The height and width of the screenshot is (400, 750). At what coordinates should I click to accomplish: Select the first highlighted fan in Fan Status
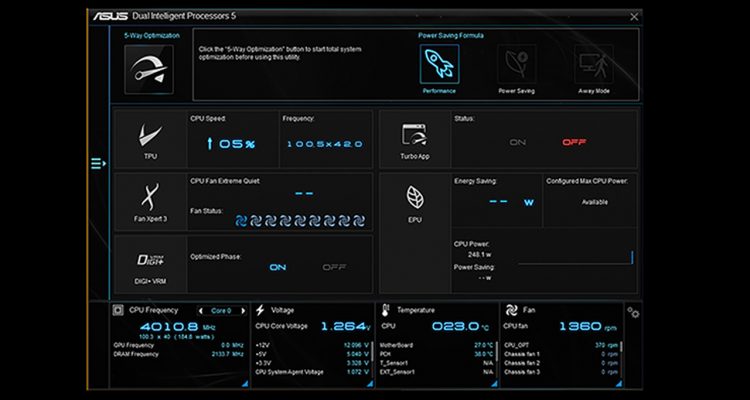coord(242,221)
